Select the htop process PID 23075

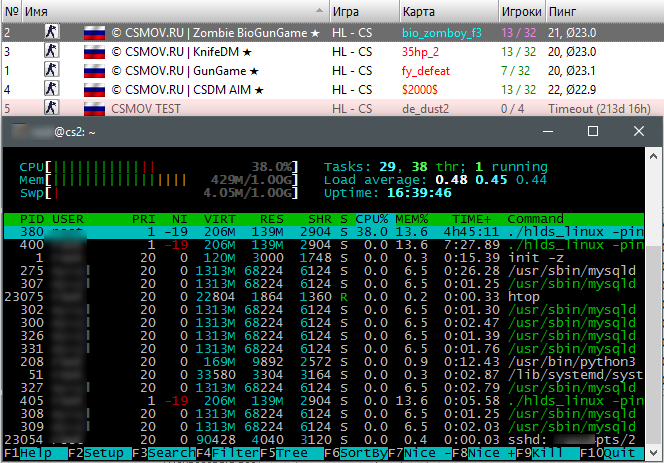click(324, 297)
